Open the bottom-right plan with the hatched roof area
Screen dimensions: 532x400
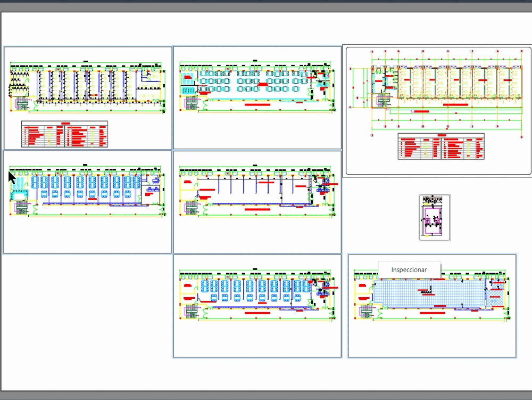(x=431, y=298)
